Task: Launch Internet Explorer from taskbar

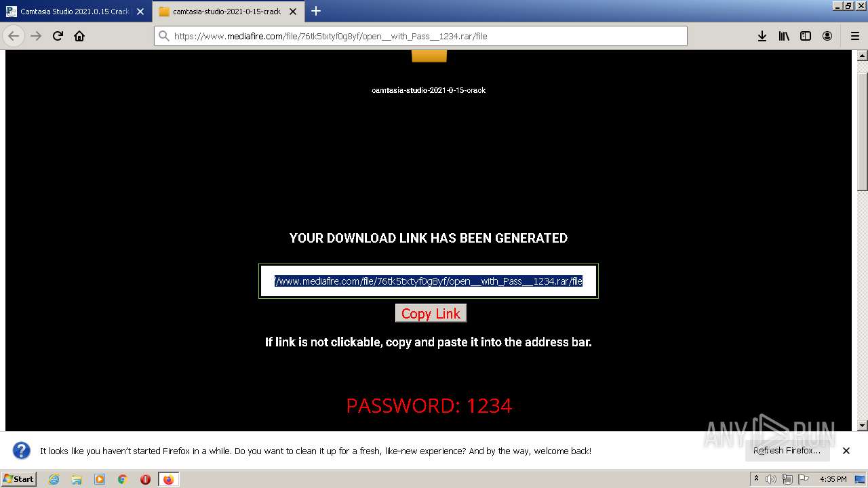Action: click(54, 479)
